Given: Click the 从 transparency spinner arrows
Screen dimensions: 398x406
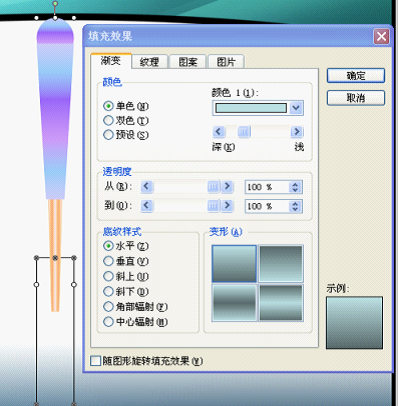Looking at the screenshot, I should pos(295,187).
